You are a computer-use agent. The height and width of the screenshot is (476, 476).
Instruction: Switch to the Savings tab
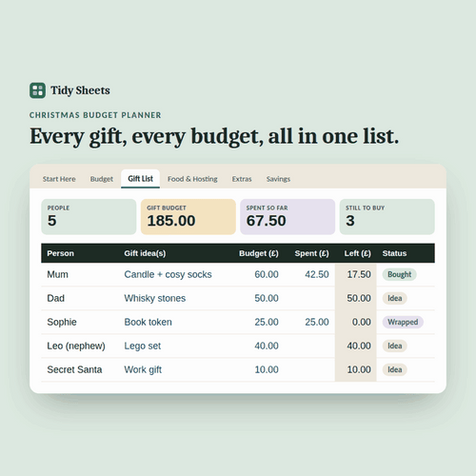click(278, 179)
